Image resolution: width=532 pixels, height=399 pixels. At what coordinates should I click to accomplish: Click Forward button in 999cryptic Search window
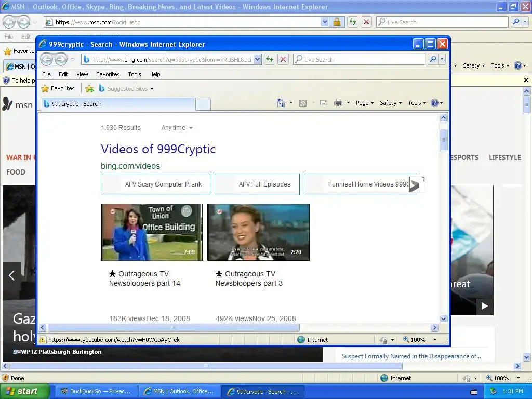coord(61,59)
